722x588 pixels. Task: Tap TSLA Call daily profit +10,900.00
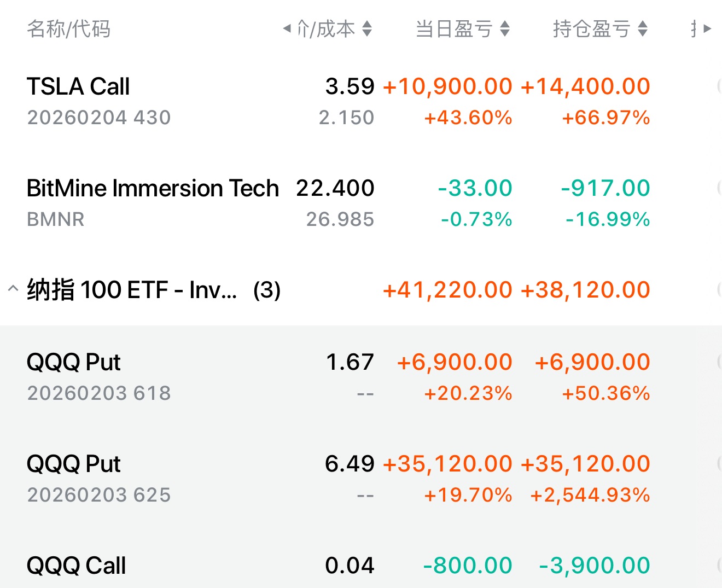coord(447,86)
